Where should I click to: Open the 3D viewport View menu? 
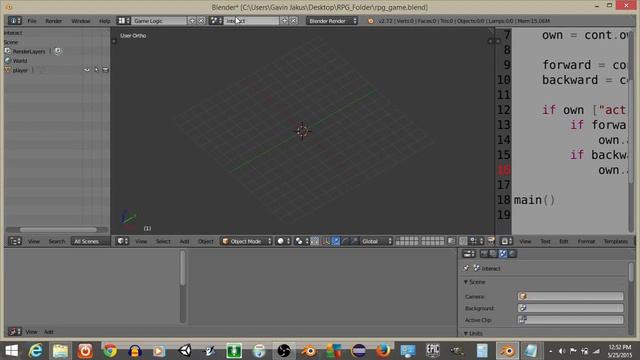point(141,242)
